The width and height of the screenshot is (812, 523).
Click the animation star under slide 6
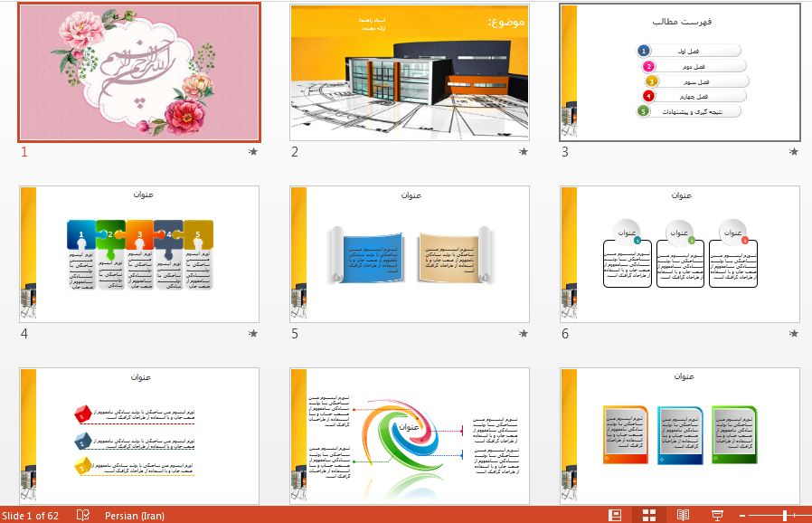tap(793, 334)
